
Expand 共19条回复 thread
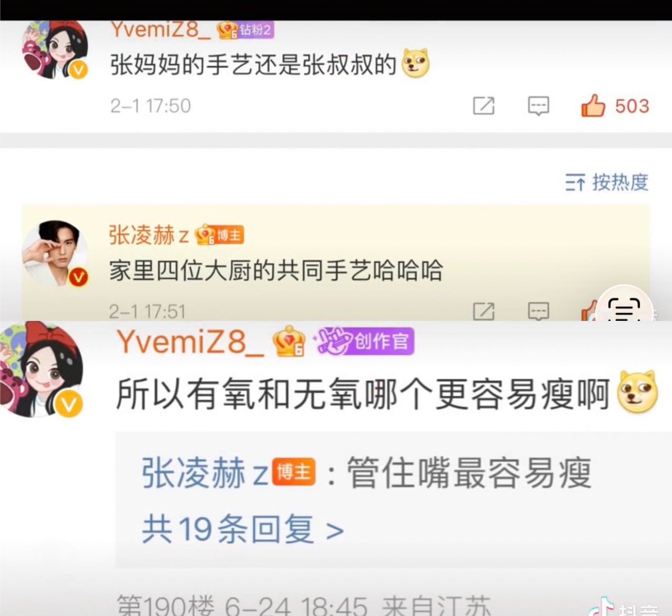[x=242, y=529]
